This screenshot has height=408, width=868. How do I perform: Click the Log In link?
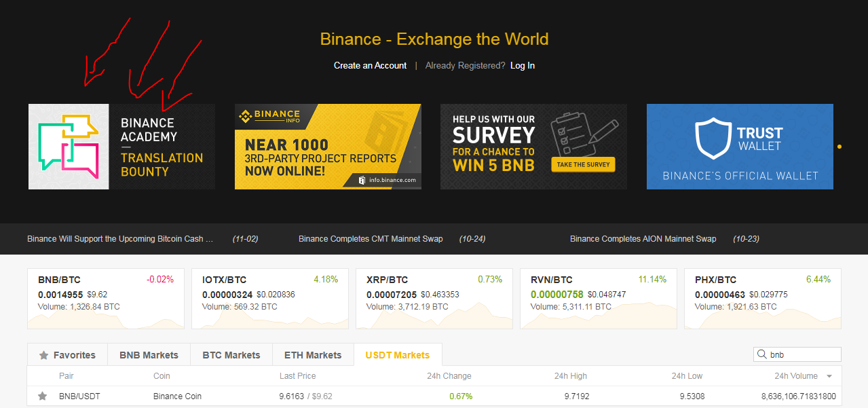click(x=523, y=65)
